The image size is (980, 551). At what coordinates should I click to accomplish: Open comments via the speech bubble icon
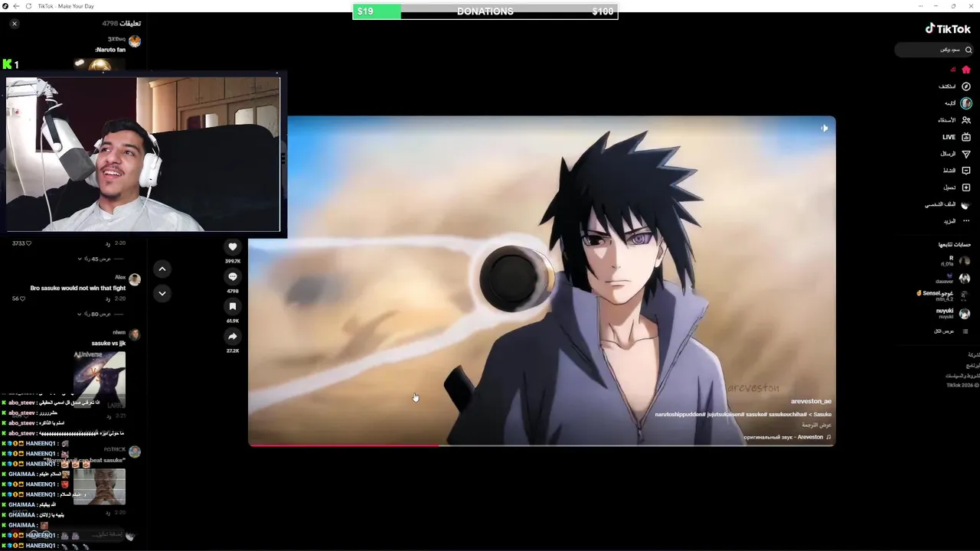(234, 276)
